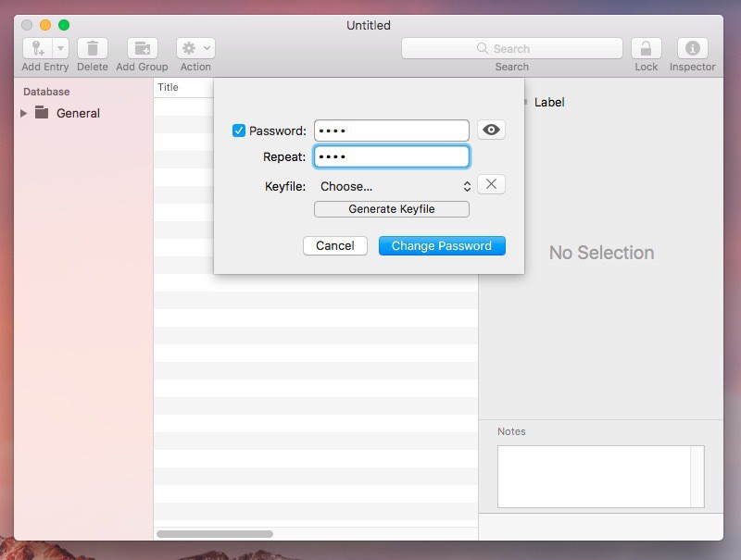Open the Action gear menu
This screenshot has height=560, width=741.
click(195, 48)
